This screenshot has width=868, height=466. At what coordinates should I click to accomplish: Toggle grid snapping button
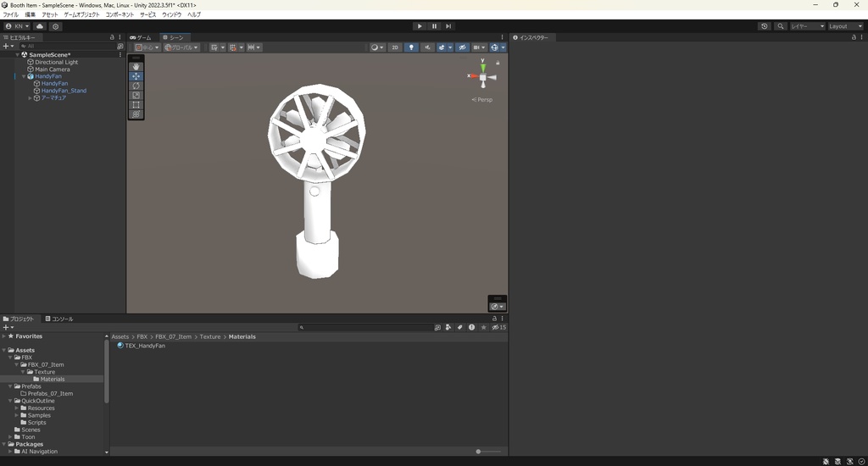point(232,47)
